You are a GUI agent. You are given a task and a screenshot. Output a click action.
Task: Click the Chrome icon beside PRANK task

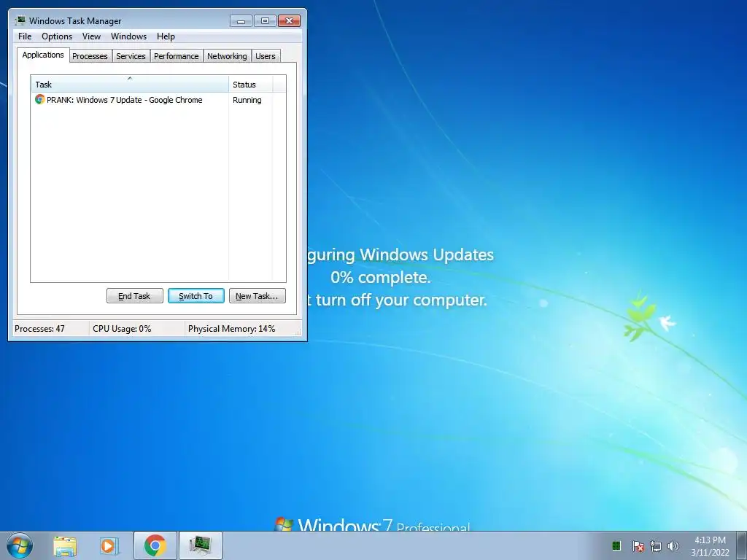tap(39, 99)
